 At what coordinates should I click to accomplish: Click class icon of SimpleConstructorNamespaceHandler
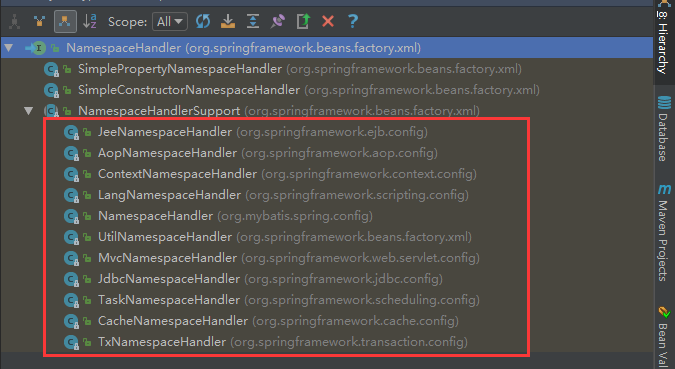click(x=51, y=90)
